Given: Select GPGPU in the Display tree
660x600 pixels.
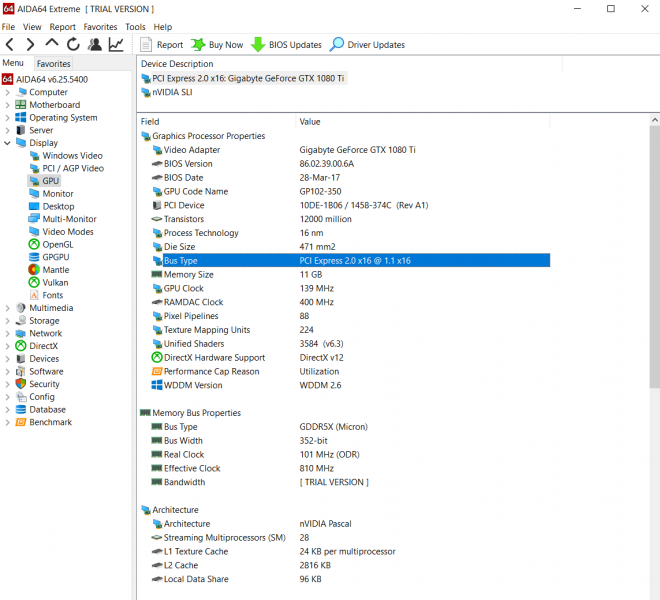Looking at the screenshot, I should 56,257.
